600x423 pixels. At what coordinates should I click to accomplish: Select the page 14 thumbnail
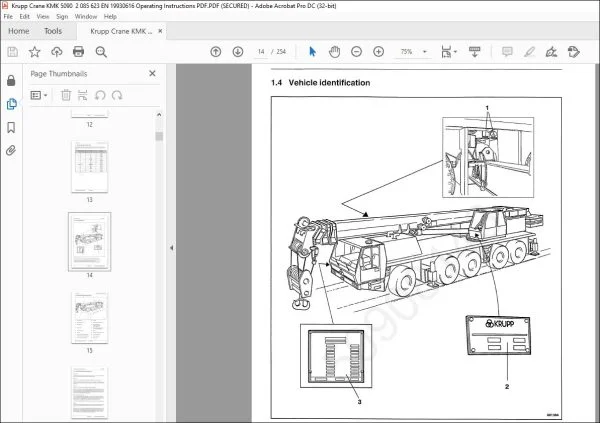coord(90,242)
